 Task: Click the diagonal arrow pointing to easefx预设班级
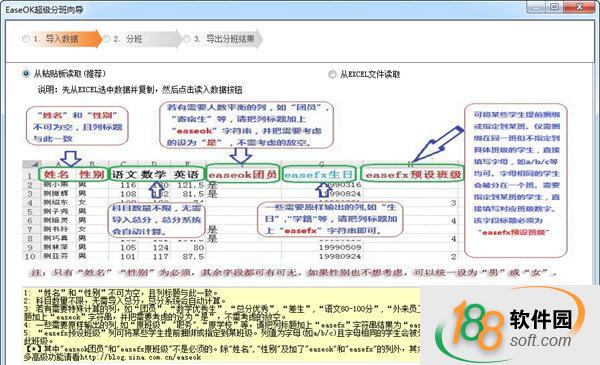[438, 144]
